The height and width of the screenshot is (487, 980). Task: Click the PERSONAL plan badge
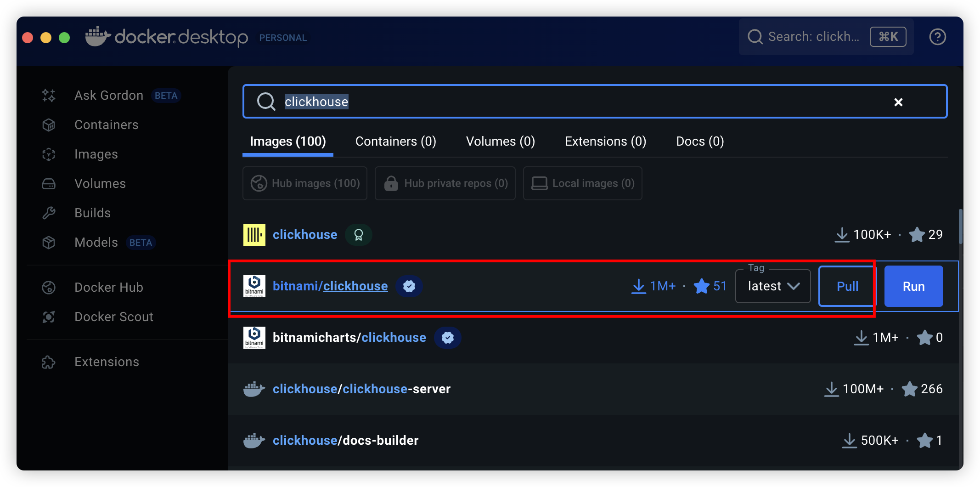coord(283,38)
